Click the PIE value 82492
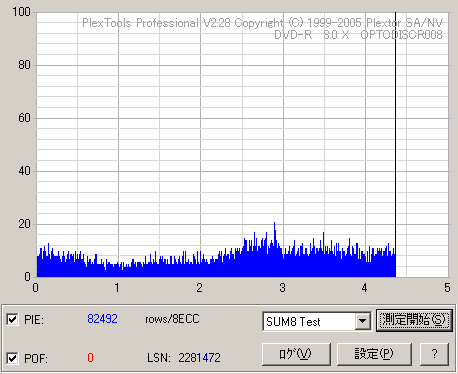This screenshot has width=458, height=374. (102, 319)
